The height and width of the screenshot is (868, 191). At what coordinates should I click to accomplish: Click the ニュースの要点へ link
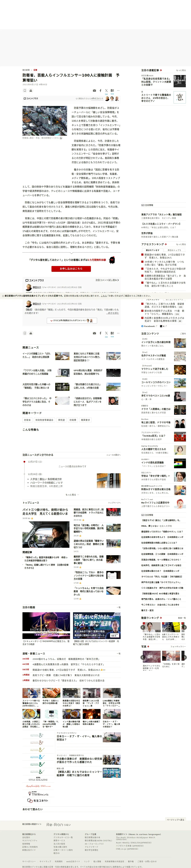click(113, 455)
